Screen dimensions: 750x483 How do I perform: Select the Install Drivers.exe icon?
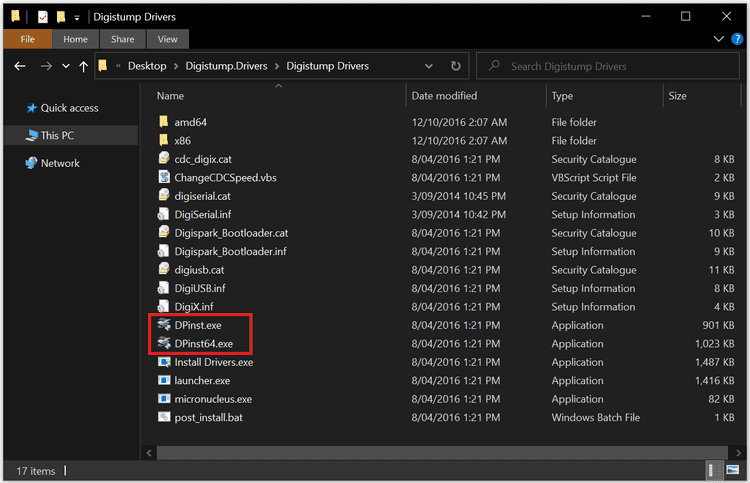[164, 362]
